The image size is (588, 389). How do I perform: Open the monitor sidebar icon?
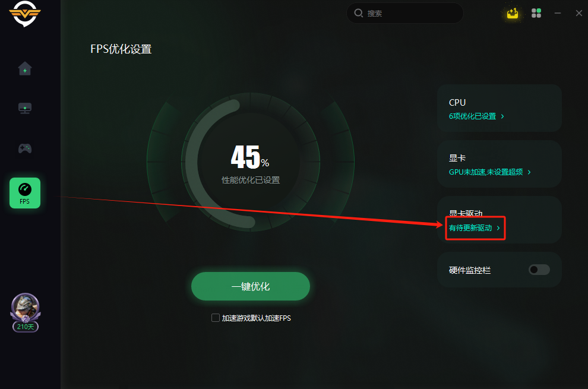click(25, 109)
